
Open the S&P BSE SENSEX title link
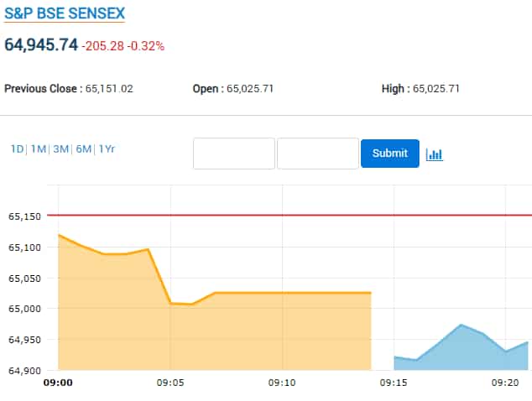64,14
